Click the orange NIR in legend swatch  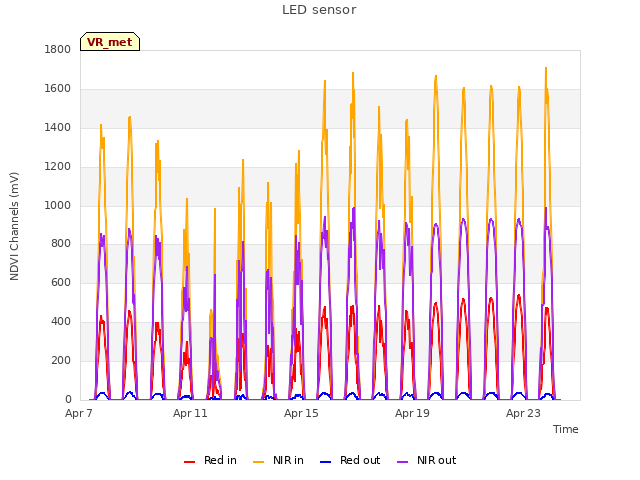(258, 462)
